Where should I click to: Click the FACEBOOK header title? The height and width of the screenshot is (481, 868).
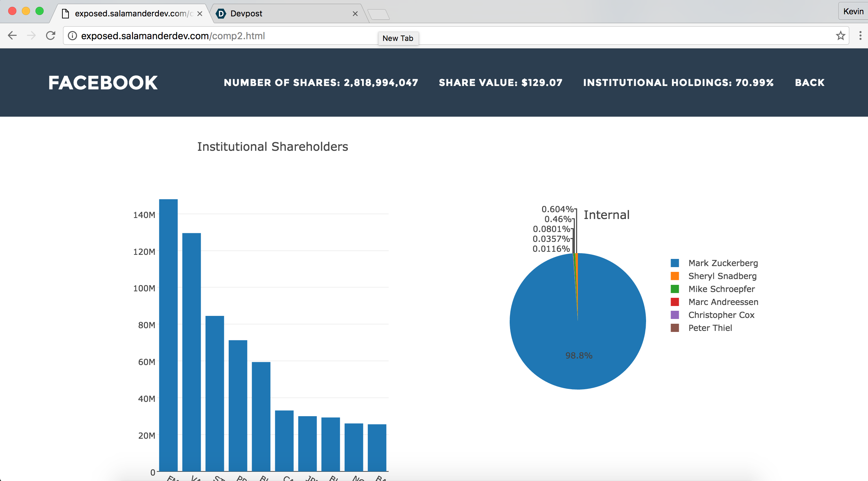tap(103, 83)
